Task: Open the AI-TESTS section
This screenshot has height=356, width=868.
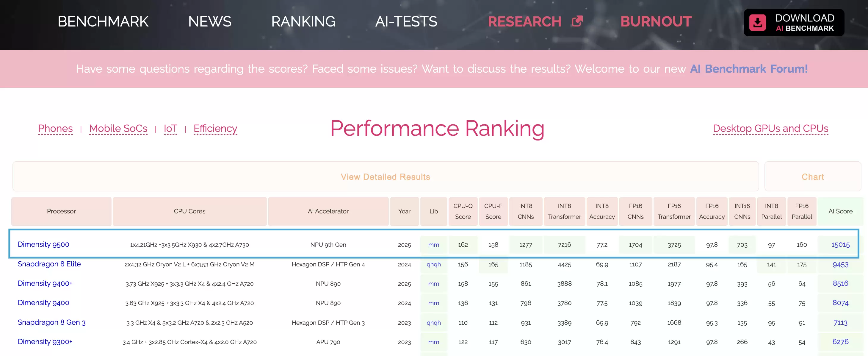Action: click(x=406, y=21)
